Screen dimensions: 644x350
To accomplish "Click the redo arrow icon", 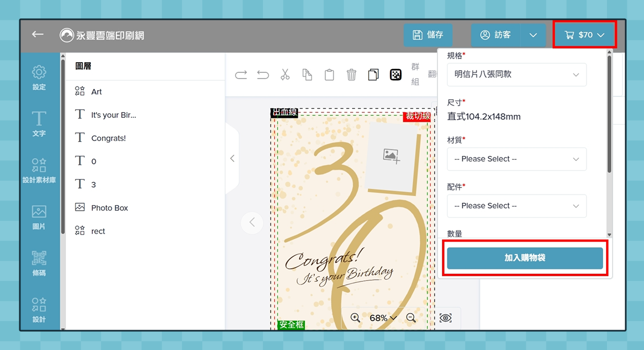I will (241, 75).
